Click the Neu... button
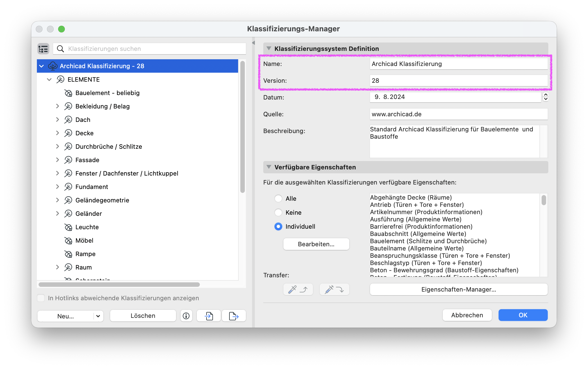Screen dimensions: 588x369 coord(66,316)
